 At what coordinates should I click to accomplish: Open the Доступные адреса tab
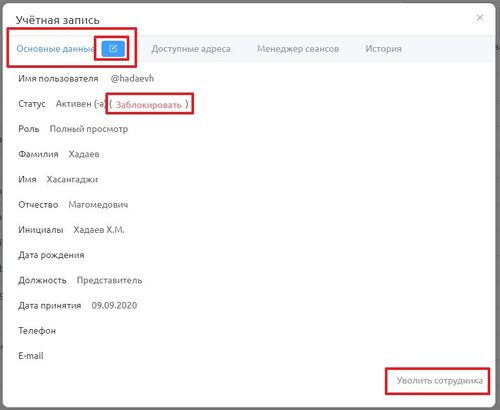191,49
